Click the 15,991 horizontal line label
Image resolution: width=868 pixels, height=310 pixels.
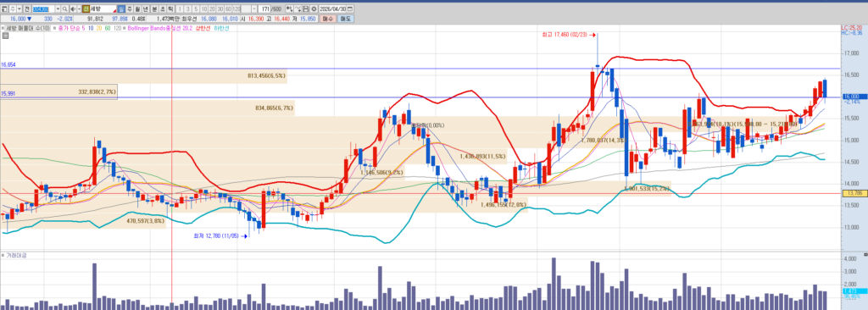coord(8,93)
